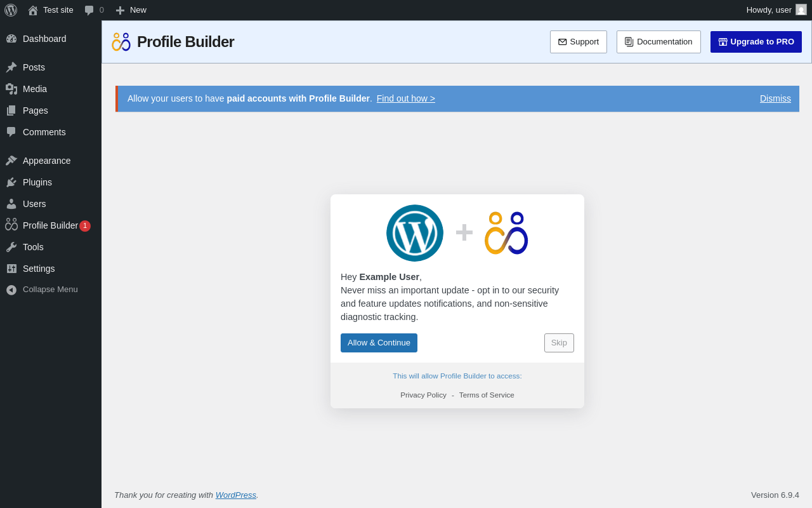Expand the Profile Builder permissions list
812x508 pixels.
coord(457,376)
